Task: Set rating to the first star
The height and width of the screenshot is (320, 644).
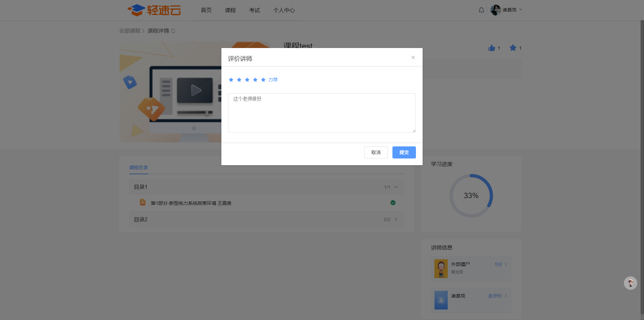Action: (x=231, y=80)
